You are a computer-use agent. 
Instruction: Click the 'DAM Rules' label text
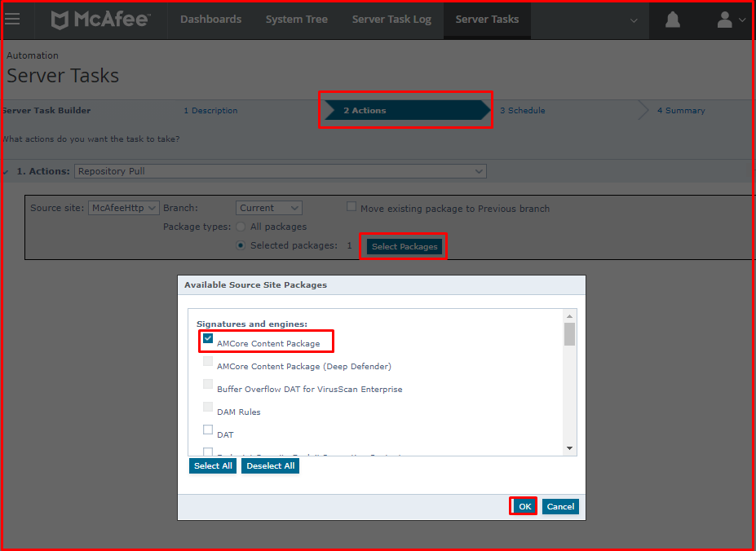[239, 412]
